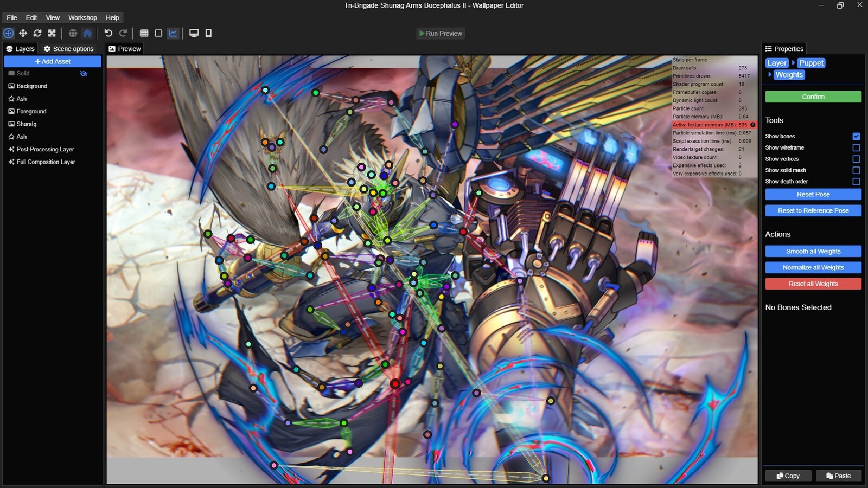Image resolution: width=868 pixels, height=488 pixels.
Task: Select the Solid layer
Action: pos(53,74)
